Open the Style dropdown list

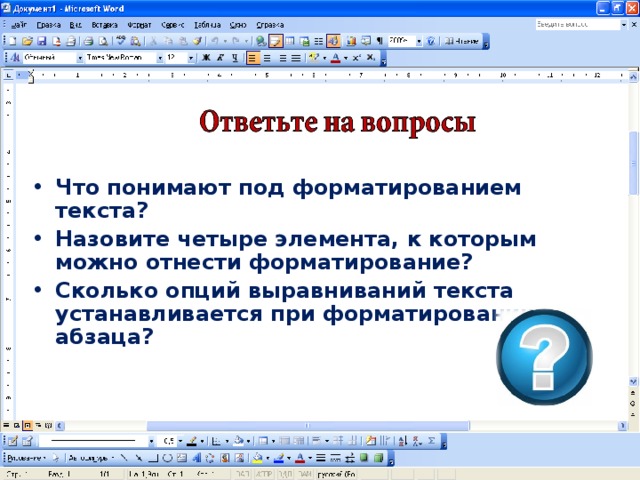coord(80,58)
